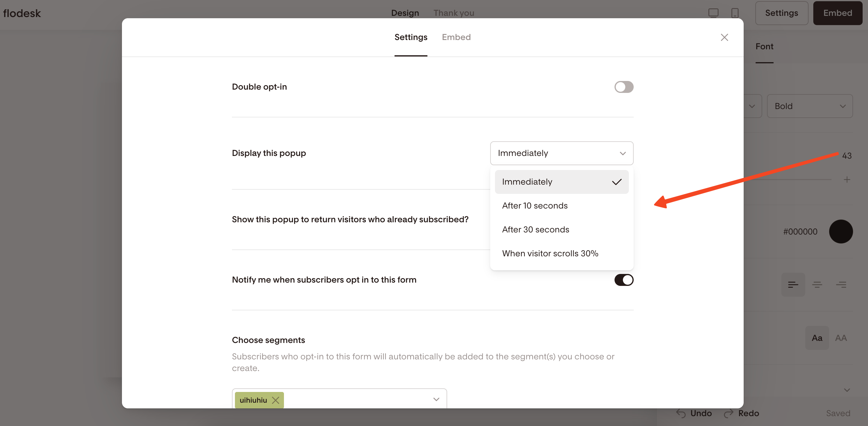Open the Display this popup dropdown
The image size is (868, 426).
(561, 153)
